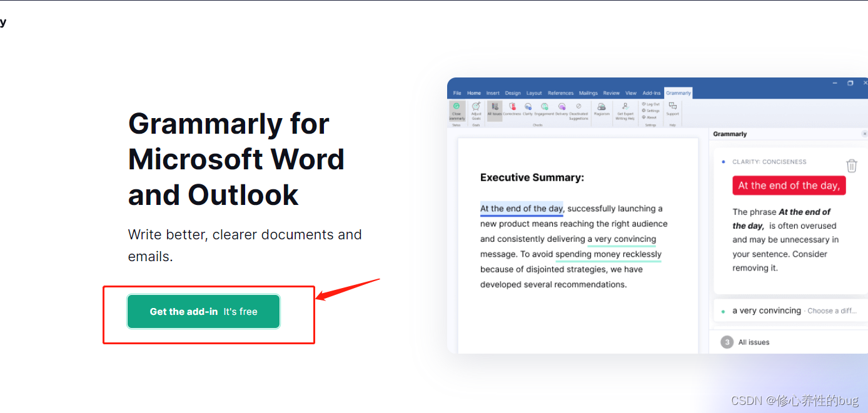Maximize the Word window
The width and height of the screenshot is (868, 413).
pos(850,83)
